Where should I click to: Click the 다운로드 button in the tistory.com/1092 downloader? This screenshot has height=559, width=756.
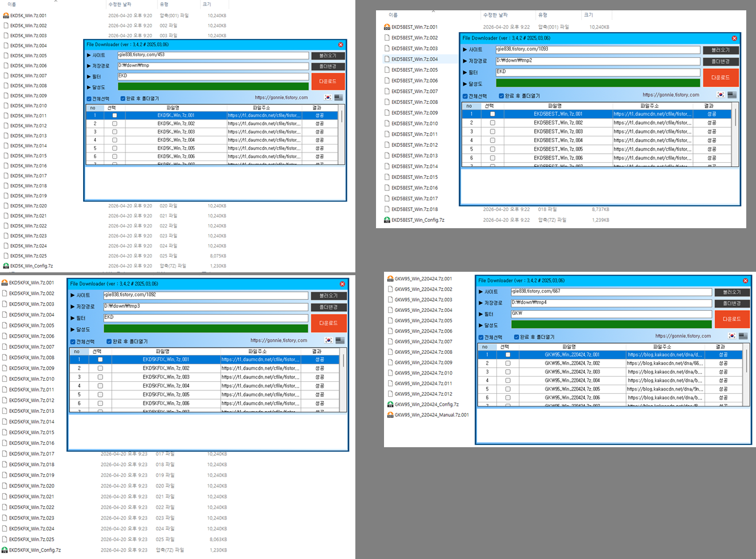tap(328, 323)
